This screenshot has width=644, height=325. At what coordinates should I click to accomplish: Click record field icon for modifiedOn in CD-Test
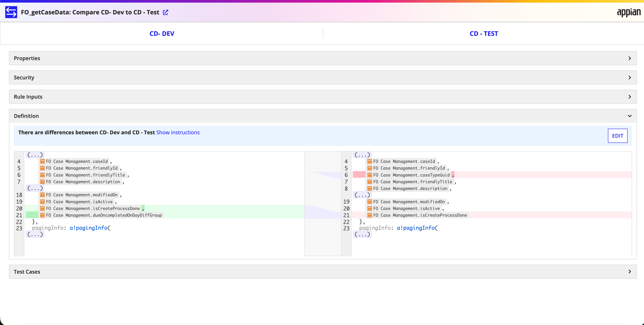369,202
